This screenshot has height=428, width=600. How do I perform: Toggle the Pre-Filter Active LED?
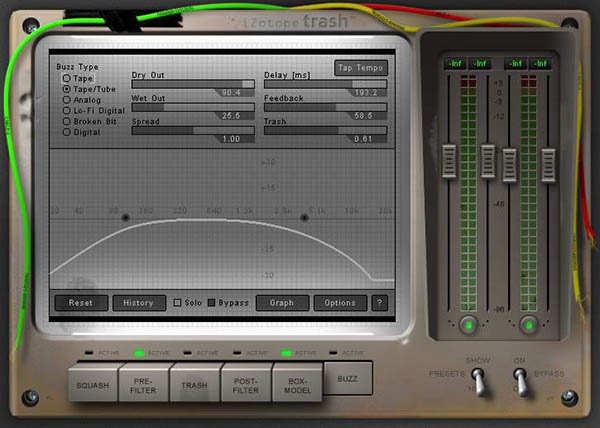pyautogui.click(x=139, y=353)
